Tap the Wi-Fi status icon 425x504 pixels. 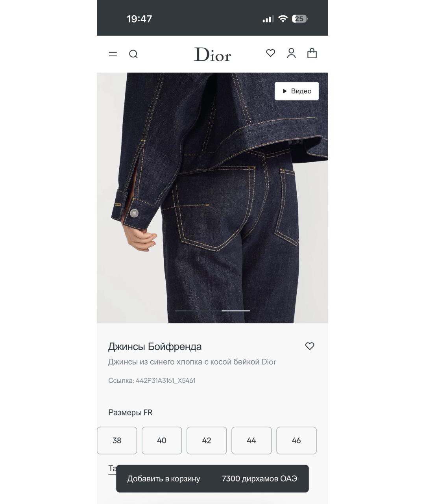coord(283,19)
